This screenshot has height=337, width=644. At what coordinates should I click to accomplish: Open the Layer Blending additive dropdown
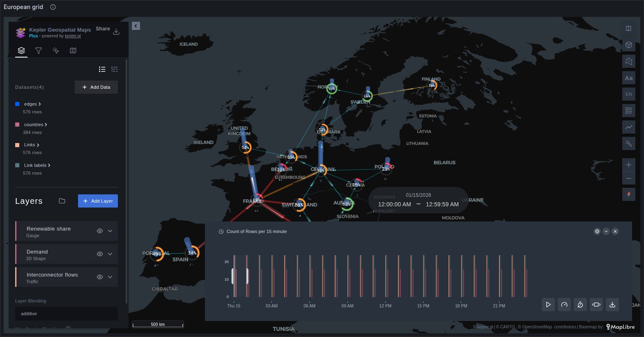(x=67, y=314)
